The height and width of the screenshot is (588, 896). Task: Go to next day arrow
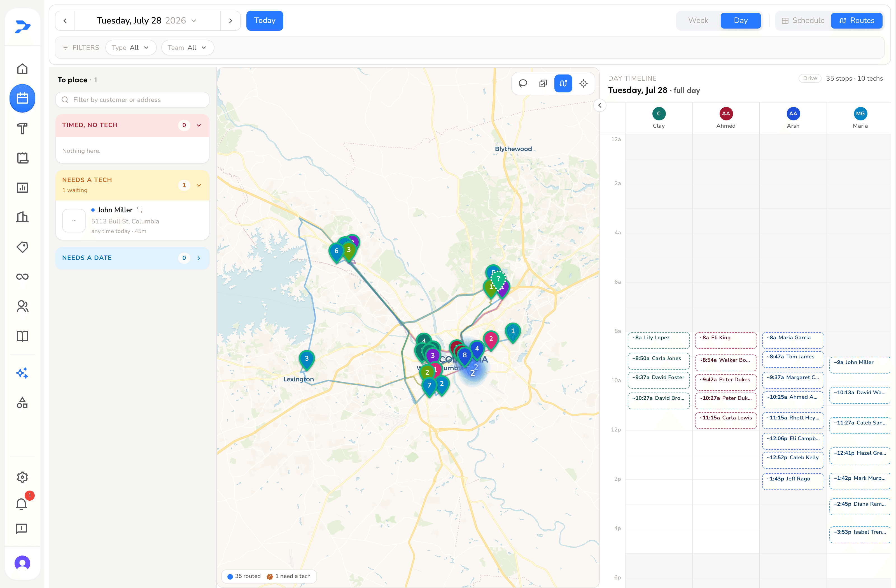pyautogui.click(x=230, y=21)
